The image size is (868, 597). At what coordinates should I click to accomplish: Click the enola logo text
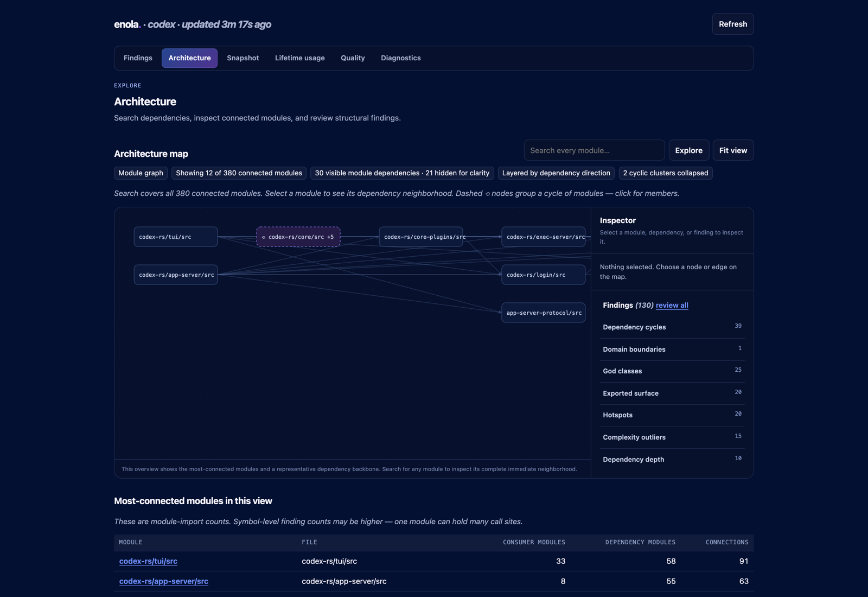tap(127, 24)
